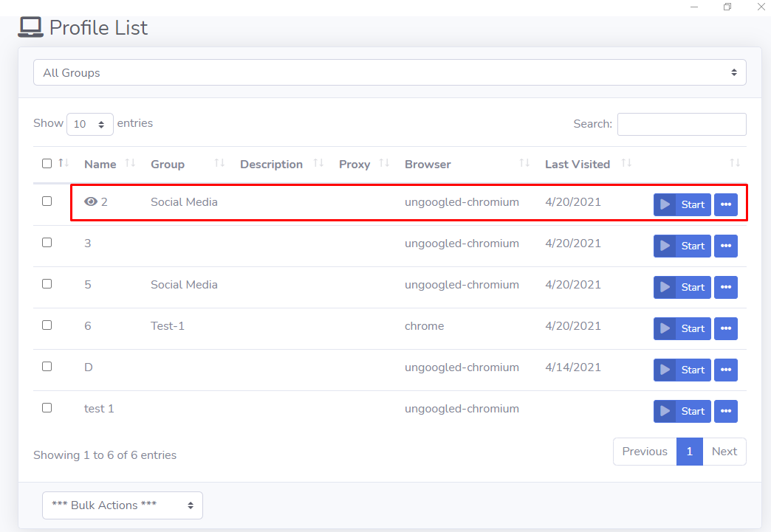The height and width of the screenshot is (532, 771).
Task: Open the three-dots menu for profile D
Action: 726,370
